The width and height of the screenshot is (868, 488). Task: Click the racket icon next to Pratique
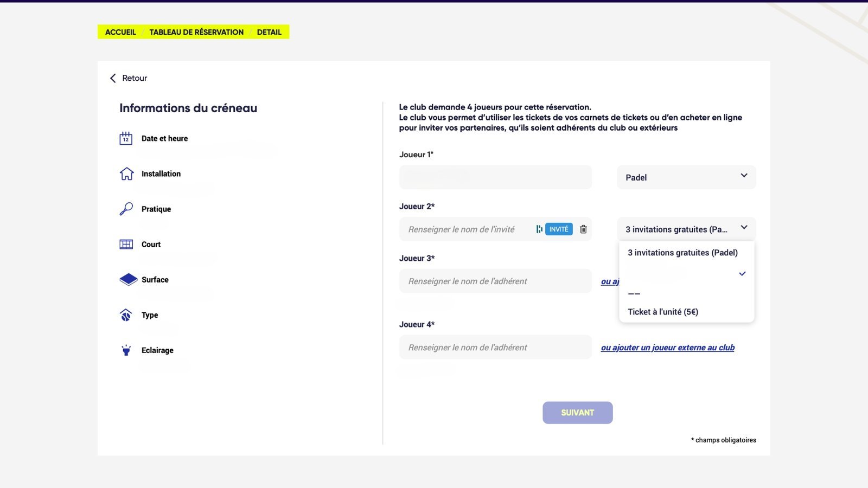coord(126,209)
